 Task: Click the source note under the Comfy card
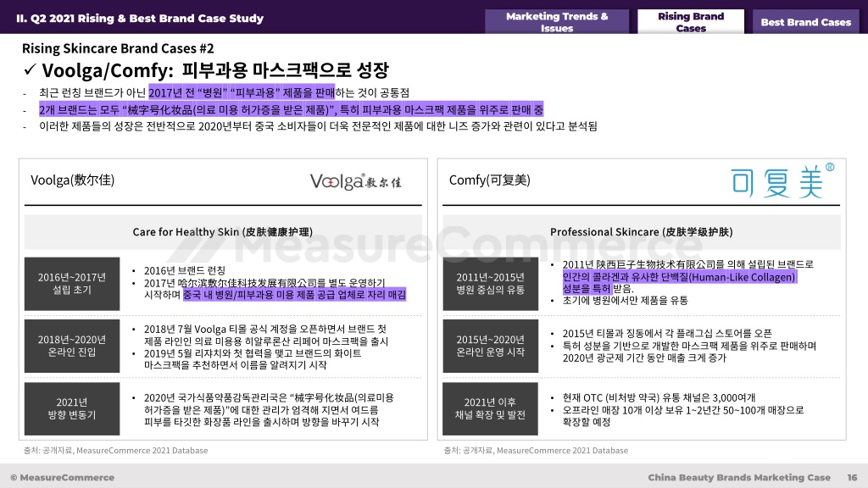pyautogui.click(x=536, y=451)
